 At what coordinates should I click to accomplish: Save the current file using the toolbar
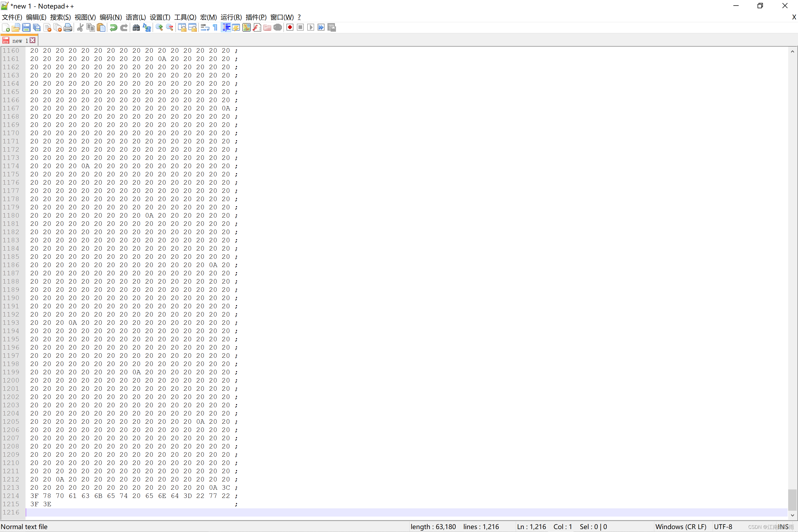click(x=26, y=27)
